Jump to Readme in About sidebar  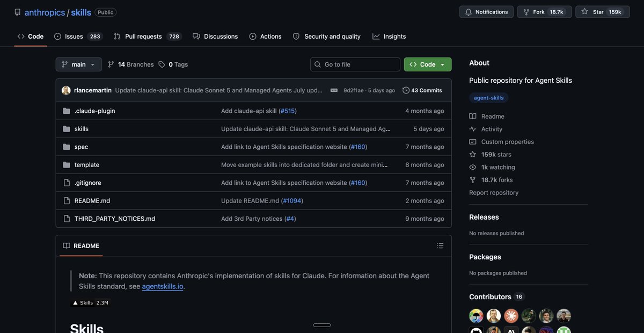487,116
